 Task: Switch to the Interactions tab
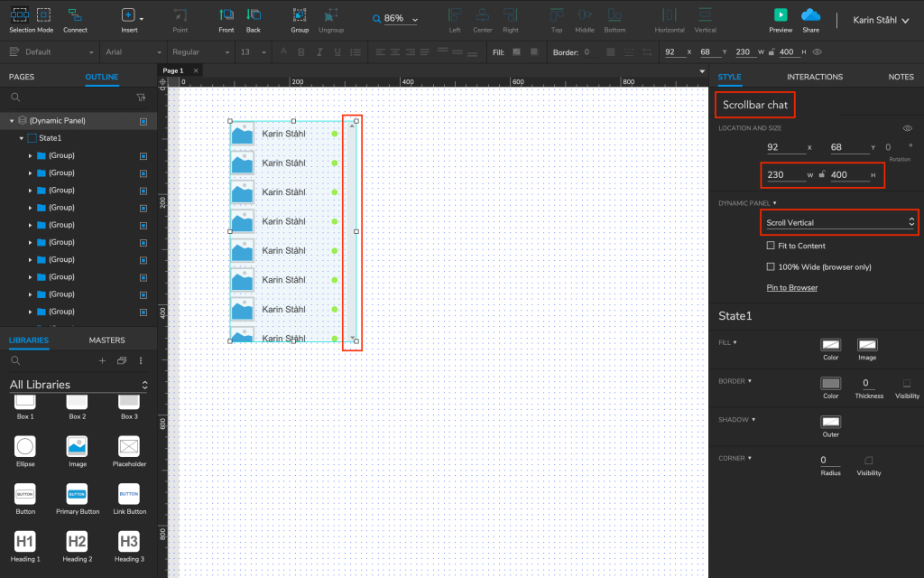(x=814, y=77)
